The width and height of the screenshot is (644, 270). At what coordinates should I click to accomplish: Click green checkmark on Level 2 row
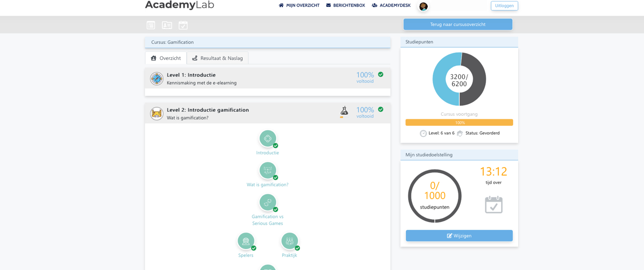[381, 109]
